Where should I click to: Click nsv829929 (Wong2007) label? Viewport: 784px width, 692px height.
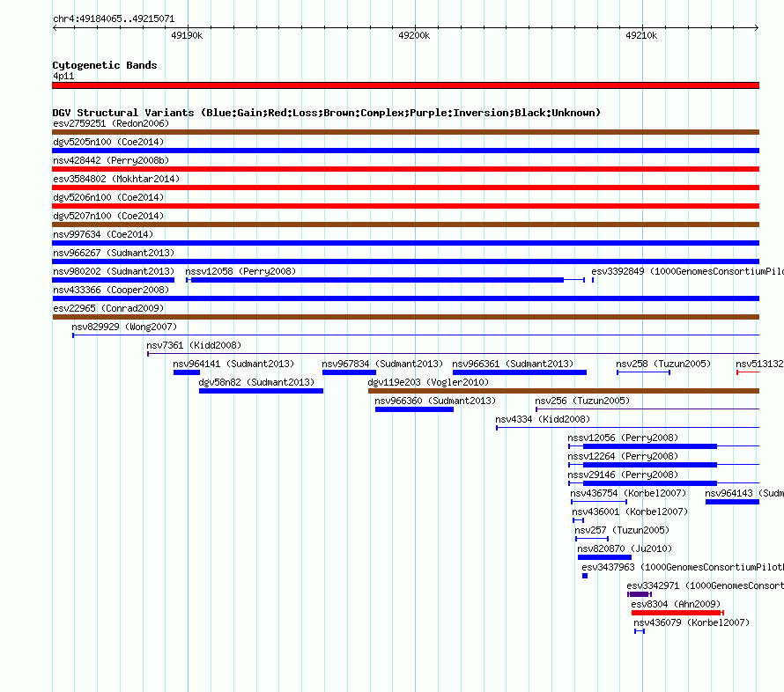pos(124,327)
